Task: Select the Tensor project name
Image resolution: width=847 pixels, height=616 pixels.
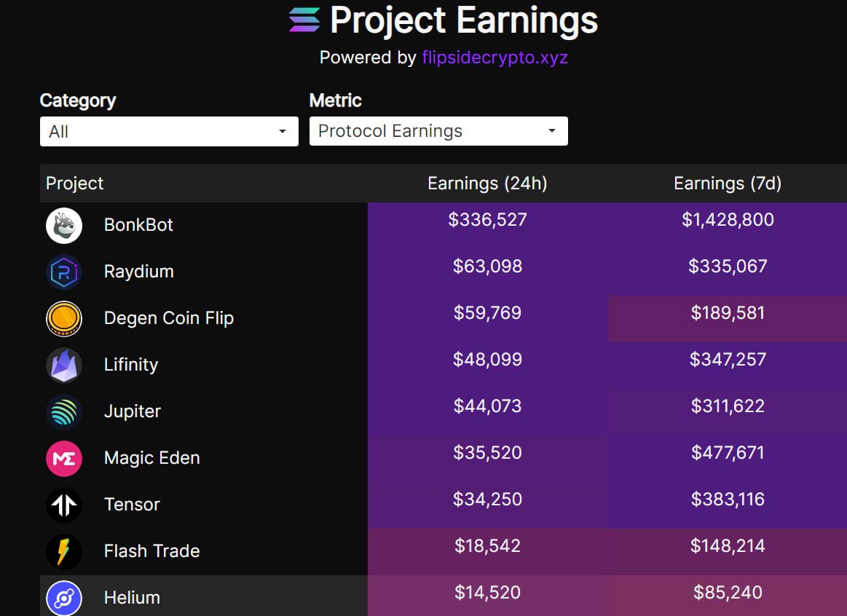Action: pos(132,505)
